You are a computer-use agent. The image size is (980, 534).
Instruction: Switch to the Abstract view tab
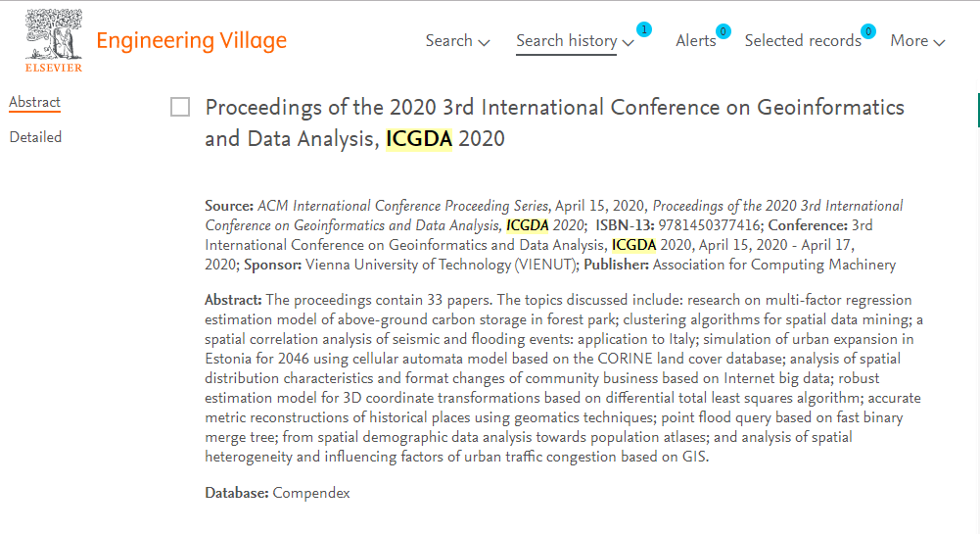(x=34, y=102)
